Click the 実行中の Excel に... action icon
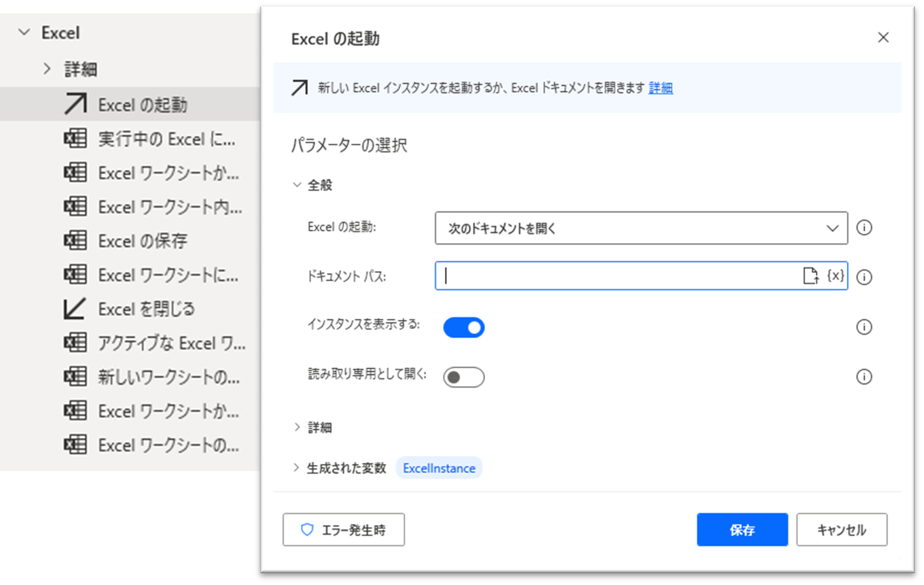 [76, 138]
